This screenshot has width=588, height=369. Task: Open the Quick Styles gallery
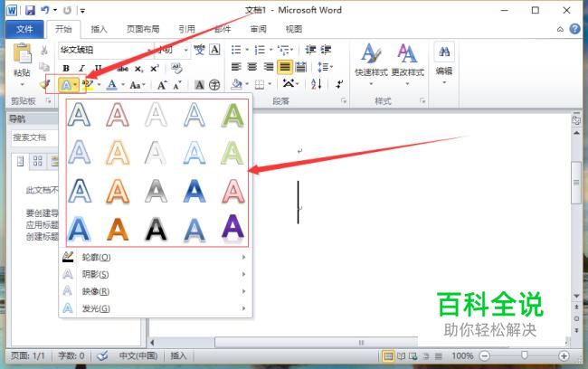371,63
